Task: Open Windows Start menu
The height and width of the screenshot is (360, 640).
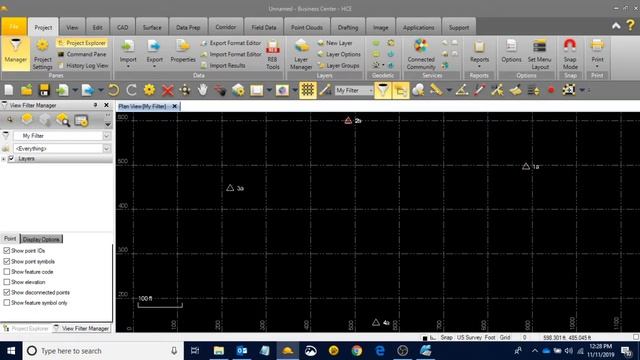Action: (11, 351)
